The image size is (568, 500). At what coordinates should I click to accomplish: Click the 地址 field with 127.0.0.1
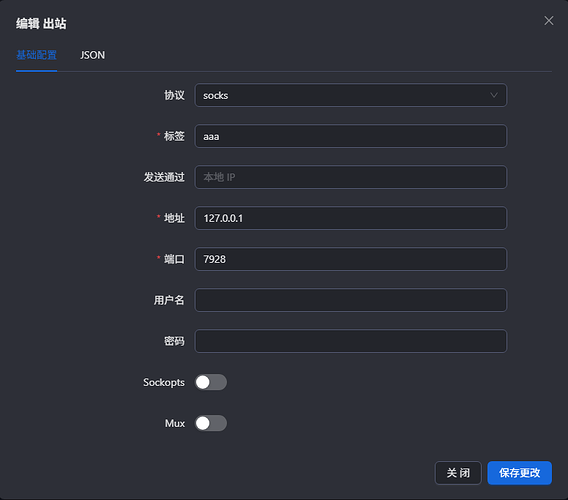click(351, 218)
